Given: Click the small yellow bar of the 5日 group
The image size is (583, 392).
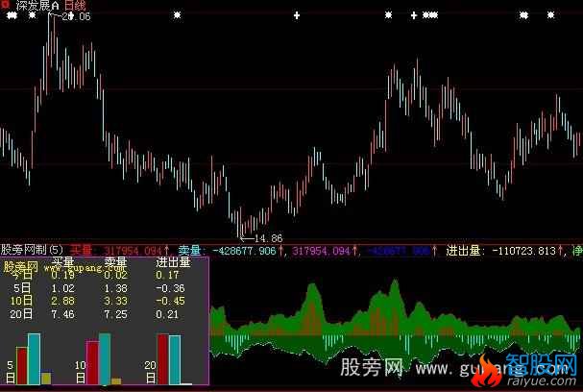Looking at the screenshot, I should (x=46, y=379).
